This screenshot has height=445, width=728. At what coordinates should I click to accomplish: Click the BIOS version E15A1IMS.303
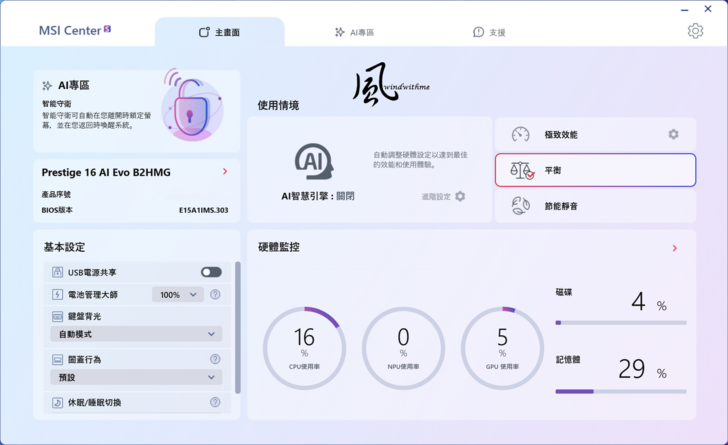(204, 210)
